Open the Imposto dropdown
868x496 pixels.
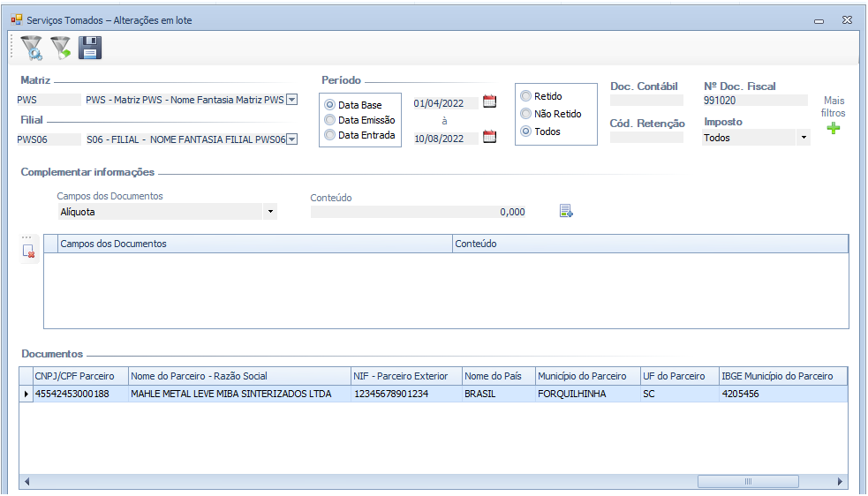click(803, 138)
